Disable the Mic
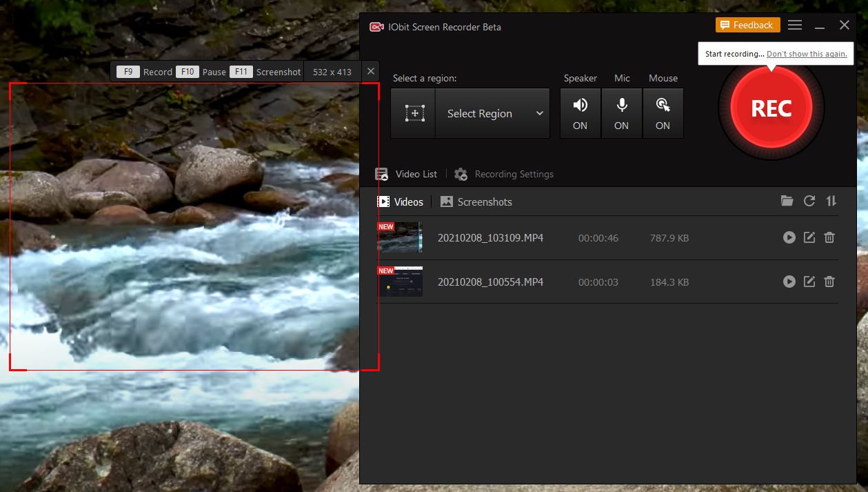Image resolution: width=868 pixels, height=492 pixels. point(621,112)
